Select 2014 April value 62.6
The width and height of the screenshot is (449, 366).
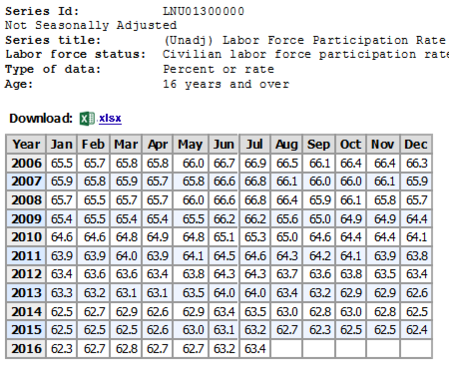tap(157, 311)
